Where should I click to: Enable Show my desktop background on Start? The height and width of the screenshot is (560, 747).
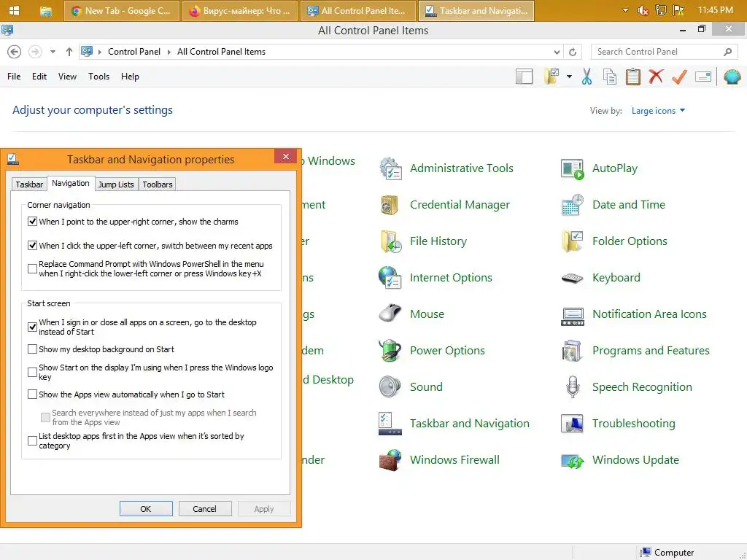32,349
